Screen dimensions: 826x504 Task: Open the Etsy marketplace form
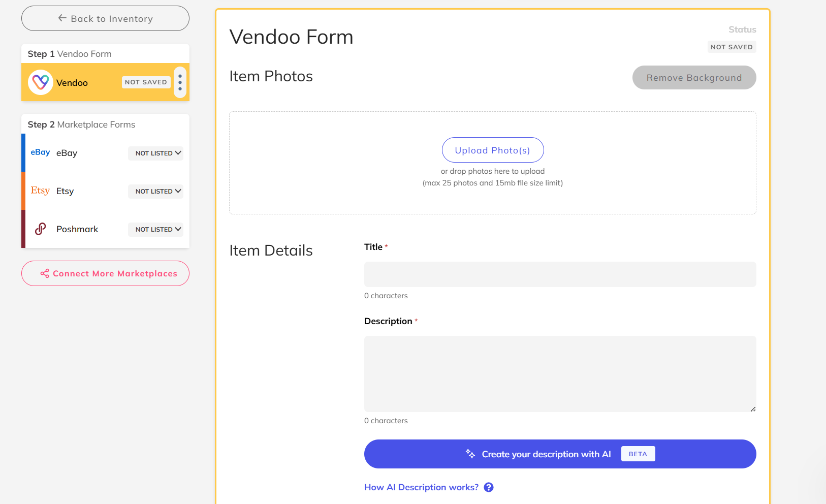pos(105,191)
